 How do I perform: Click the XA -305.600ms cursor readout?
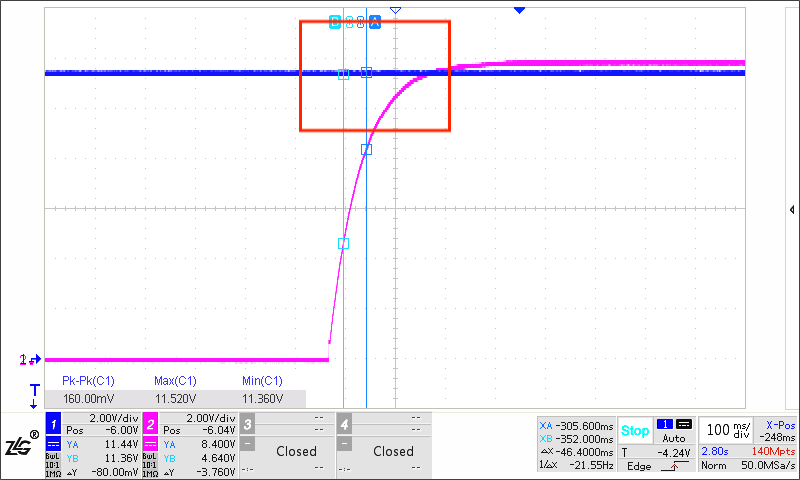(x=577, y=426)
